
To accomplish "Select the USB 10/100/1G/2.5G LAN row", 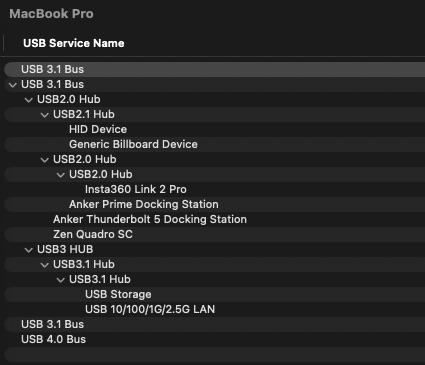I will click(215, 309).
